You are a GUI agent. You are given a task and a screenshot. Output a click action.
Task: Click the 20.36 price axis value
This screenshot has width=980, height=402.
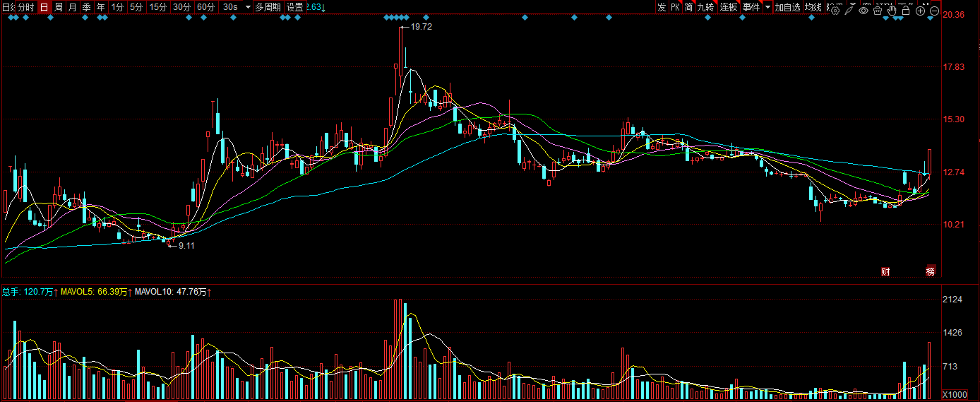(x=953, y=15)
